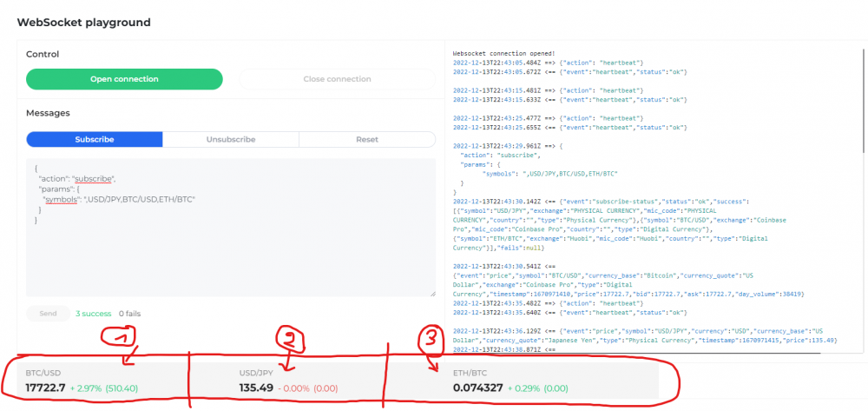Image resolution: width=868 pixels, height=411 pixels.
Task: Click the + 0.29% (0.00) change text
Action: [x=537, y=388]
